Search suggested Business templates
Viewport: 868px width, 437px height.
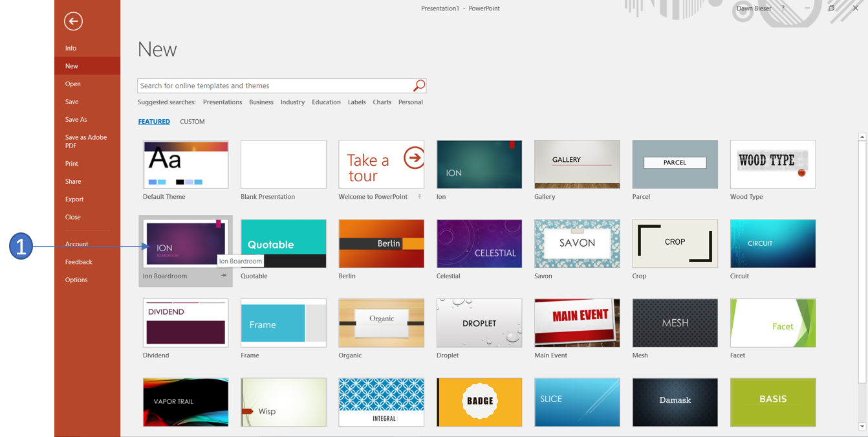(261, 102)
